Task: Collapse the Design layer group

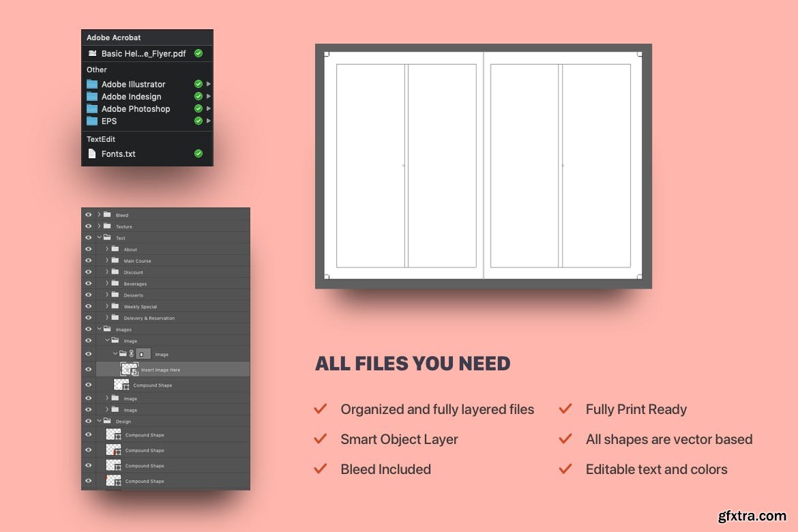Action: coord(99,422)
